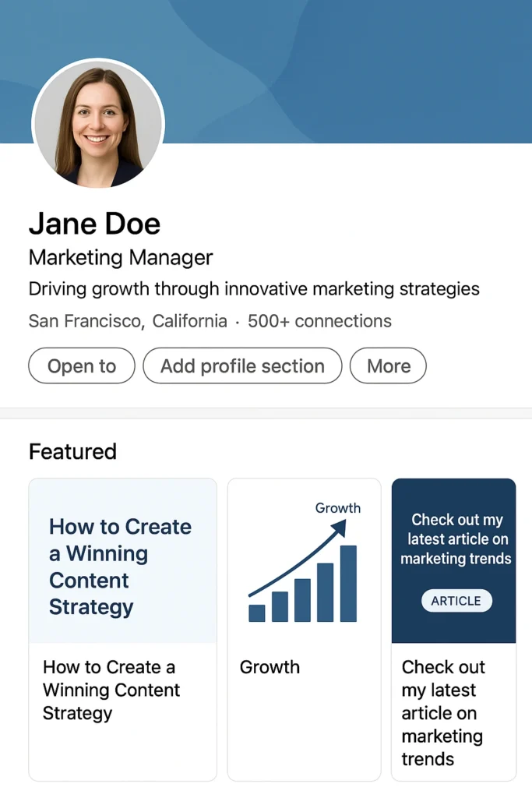The height and width of the screenshot is (798, 532).
Task: Click Jane Doe's profile photo
Action: coord(98,125)
